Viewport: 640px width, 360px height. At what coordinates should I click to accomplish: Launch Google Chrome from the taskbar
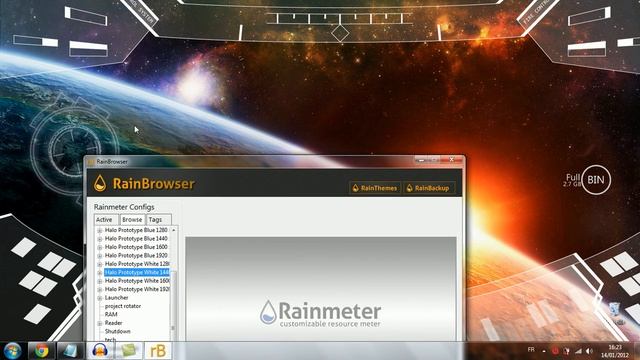(x=42, y=351)
